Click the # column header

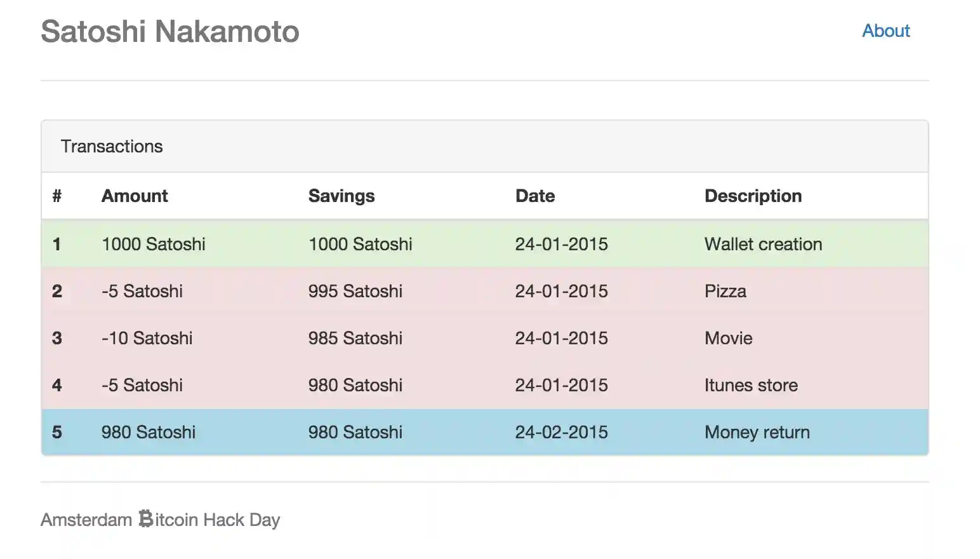pos(57,196)
